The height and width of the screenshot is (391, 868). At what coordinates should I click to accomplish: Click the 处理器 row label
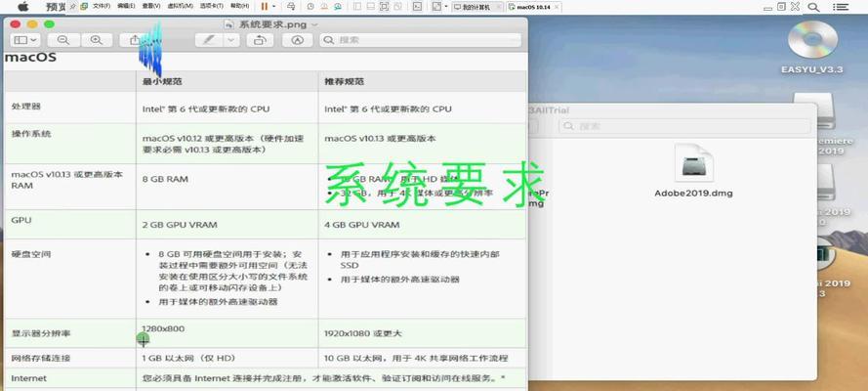coord(26,106)
